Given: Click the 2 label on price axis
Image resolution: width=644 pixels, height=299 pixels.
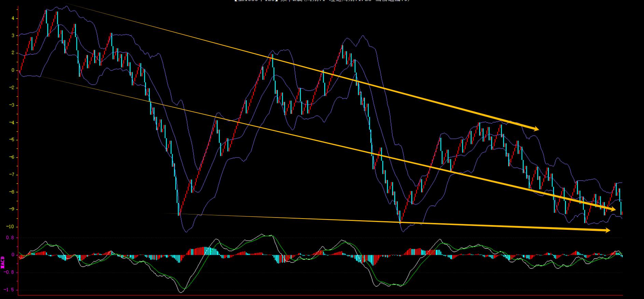Looking at the screenshot, I should [x=13, y=53].
